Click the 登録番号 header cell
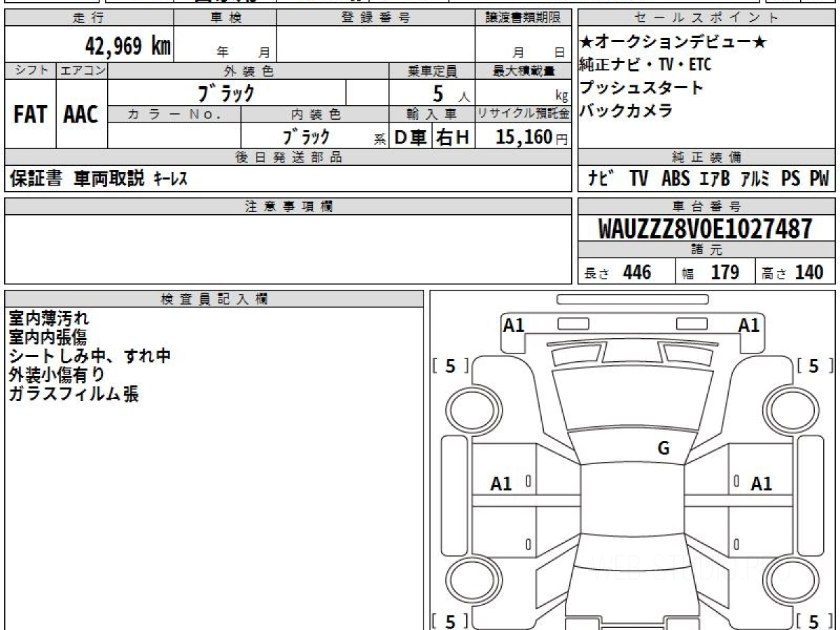840x630 pixels. tap(375, 18)
